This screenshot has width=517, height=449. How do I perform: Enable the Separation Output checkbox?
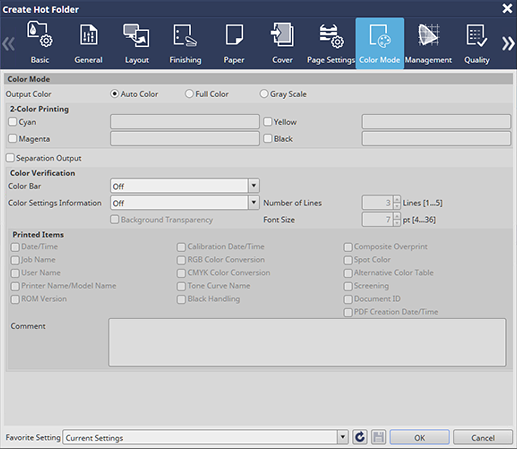pos(10,157)
